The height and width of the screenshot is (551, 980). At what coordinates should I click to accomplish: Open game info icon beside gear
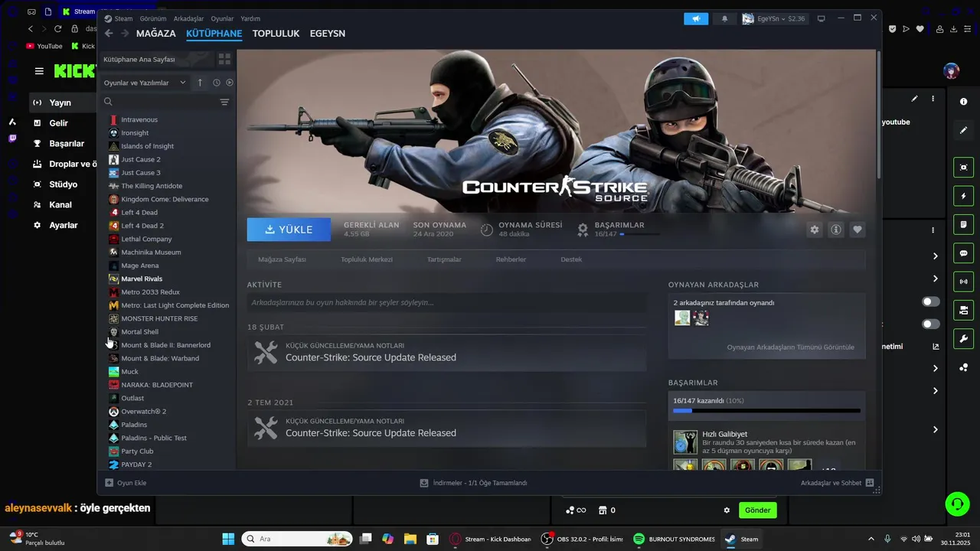836,230
